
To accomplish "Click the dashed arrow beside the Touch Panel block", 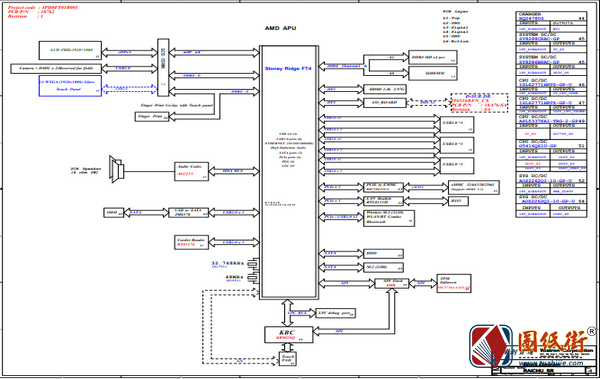I will coord(130,88).
